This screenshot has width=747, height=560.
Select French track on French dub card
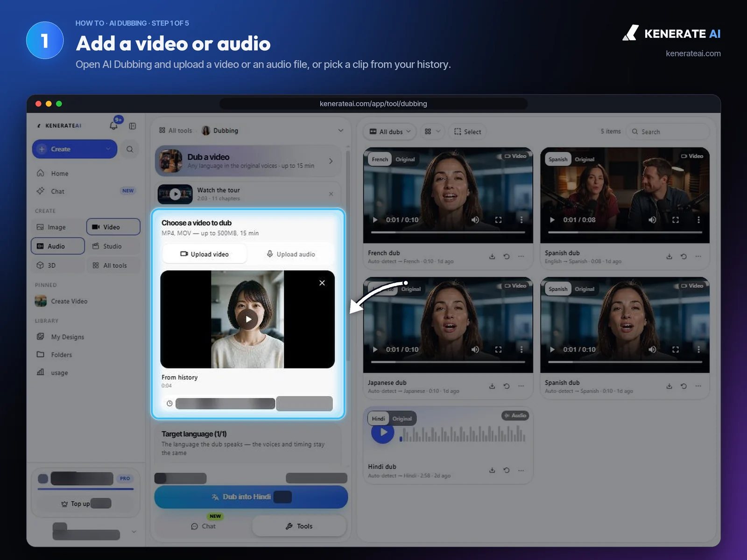click(380, 160)
